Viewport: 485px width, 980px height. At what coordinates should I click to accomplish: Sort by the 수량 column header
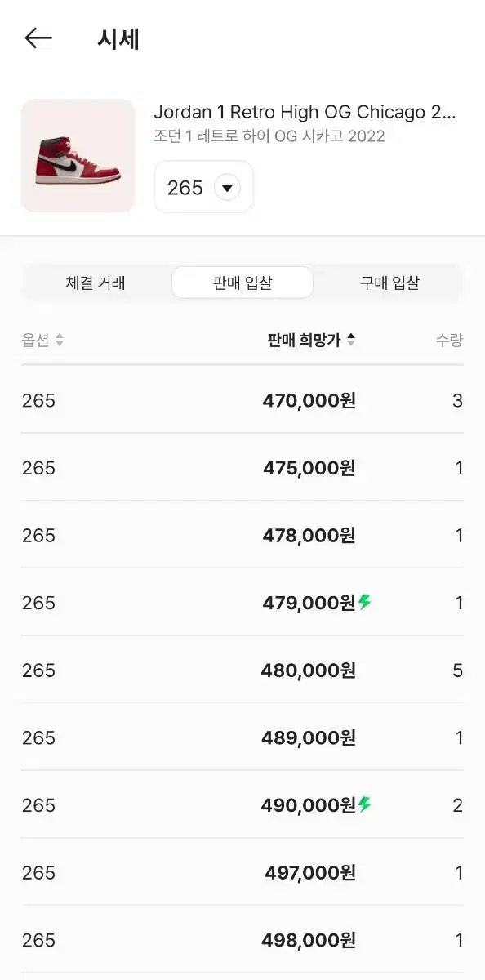449,341
